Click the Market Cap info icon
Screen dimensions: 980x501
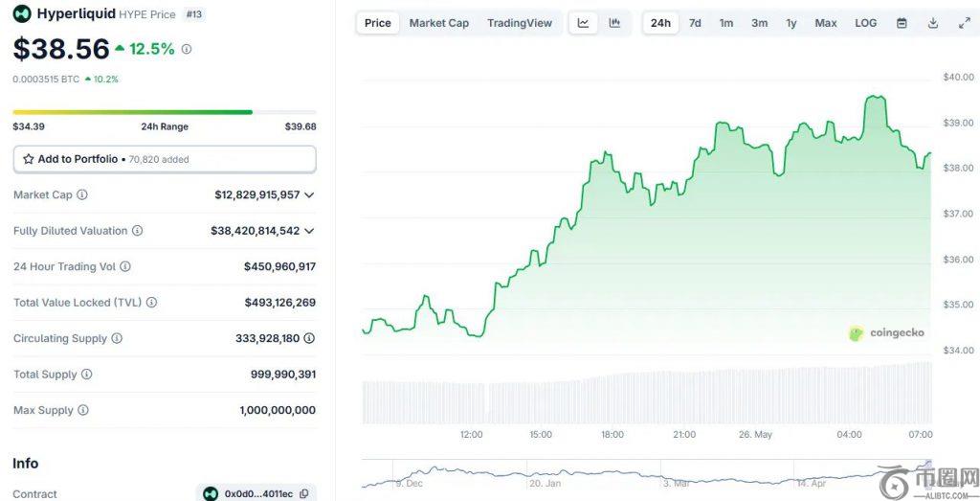[82, 195]
